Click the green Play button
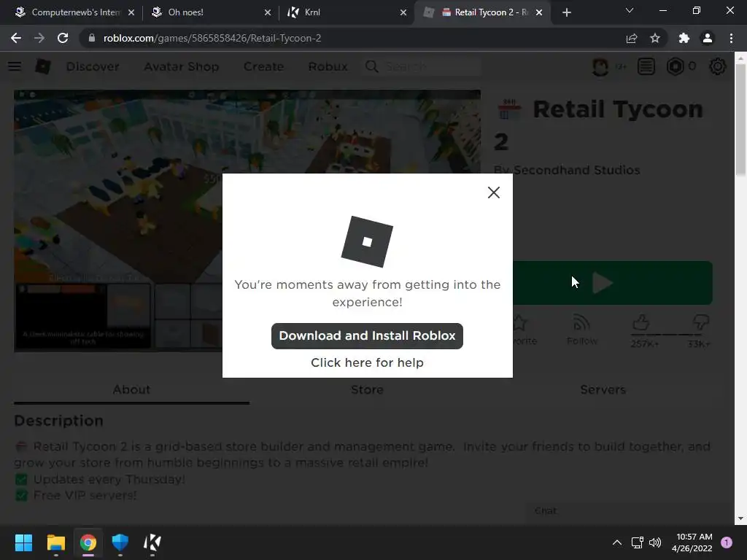This screenshot has width=747, height=560. pyautogui.click(x=612, y=283)
